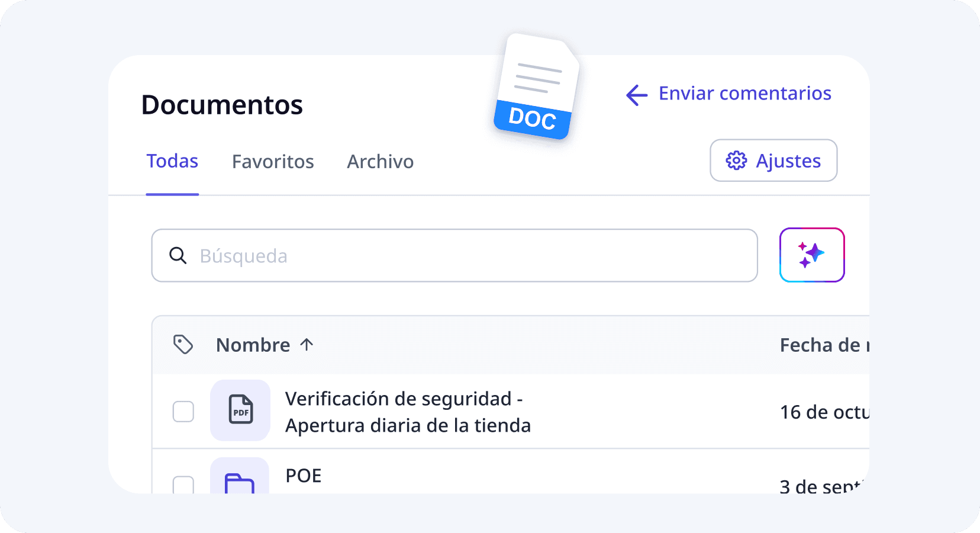This screenshot has height=533, width=980.
Task: Toggle the Nombre sort arrow
Action: point(307,344)
